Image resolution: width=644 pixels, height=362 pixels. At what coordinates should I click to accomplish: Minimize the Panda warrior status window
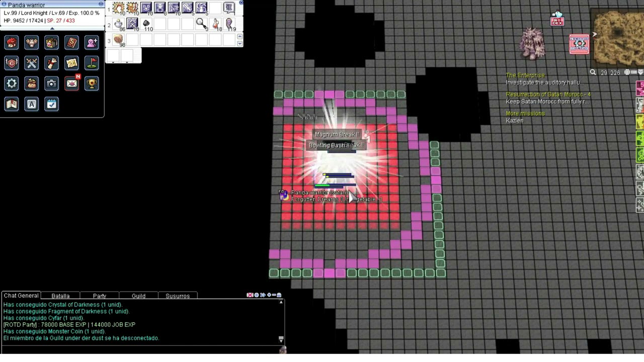[x=101, y=4]
